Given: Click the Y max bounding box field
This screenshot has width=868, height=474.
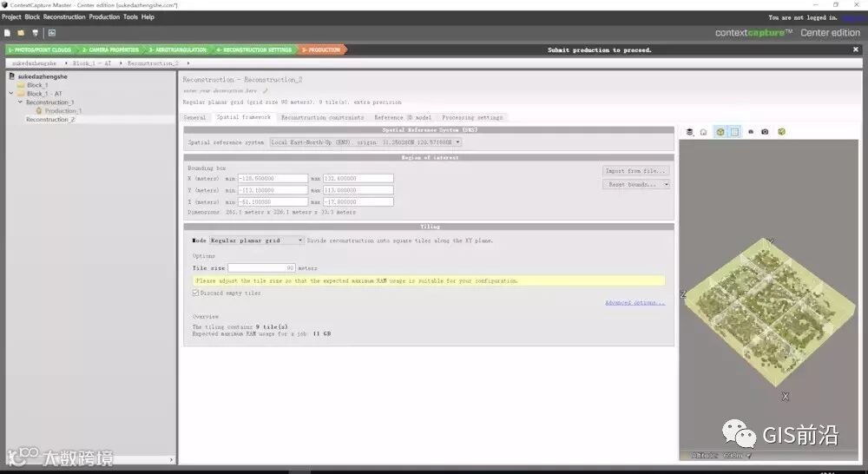Looking at the screenshot, I should tap(358, 190).
